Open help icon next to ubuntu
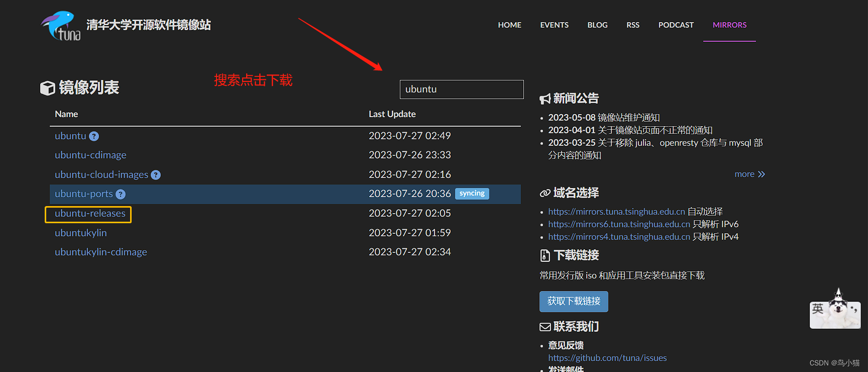868x372 pixels. [x=94, y=136]
